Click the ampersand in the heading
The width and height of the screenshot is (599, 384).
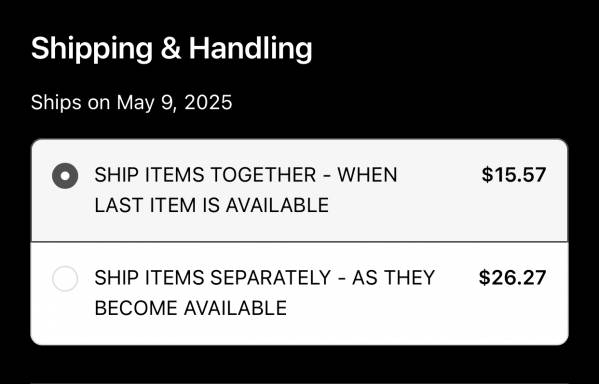pyautogui.click(x=171, y=49)
